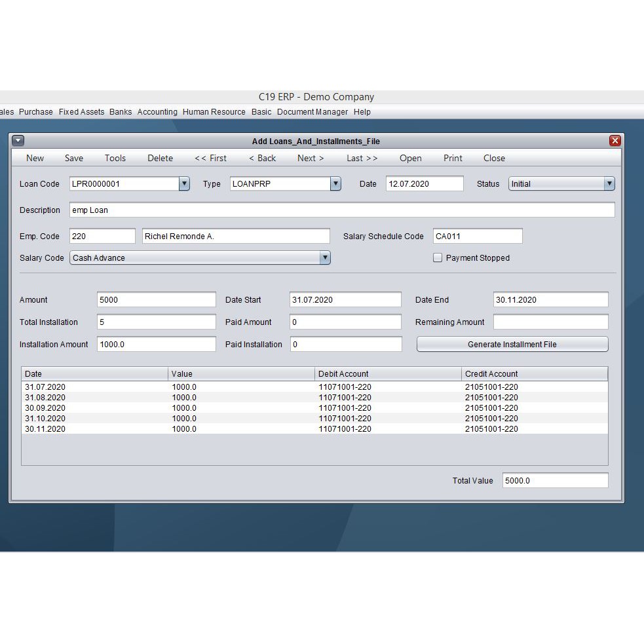Click Save in the dialog toolbar
The height and width of the screenshot is (644, 644).
point(74,158)
